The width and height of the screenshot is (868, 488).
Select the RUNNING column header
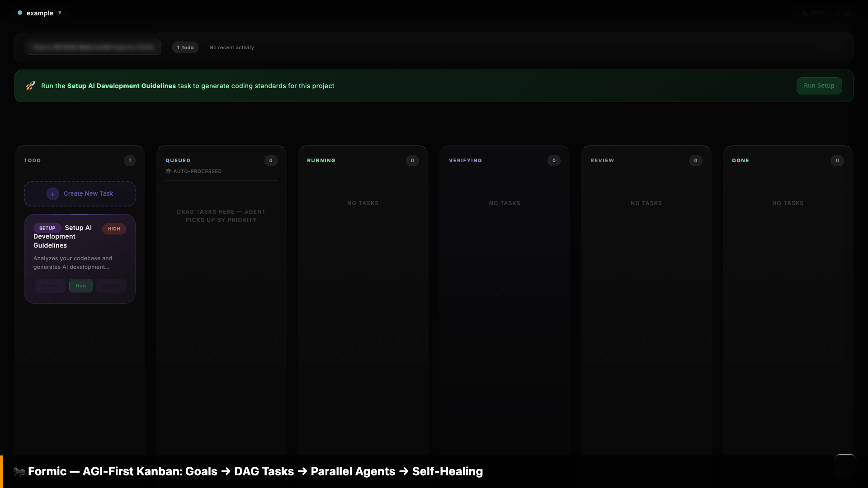tap(321, 160)
